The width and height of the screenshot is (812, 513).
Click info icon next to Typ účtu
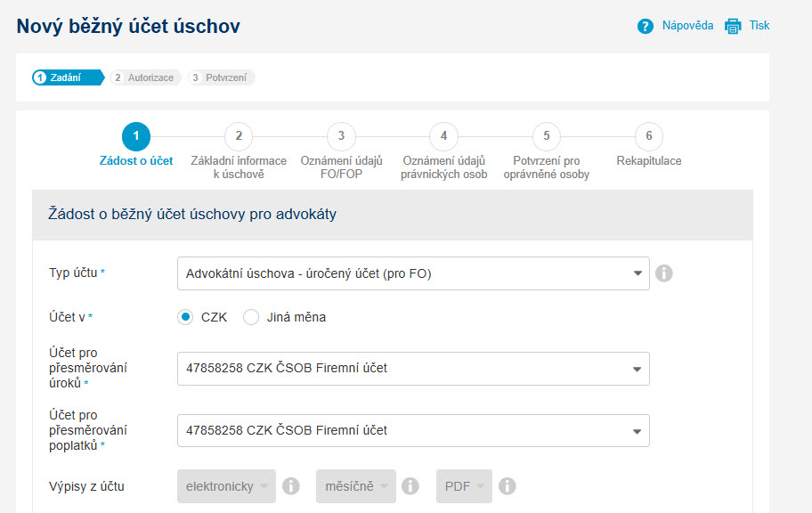point(664,273)
